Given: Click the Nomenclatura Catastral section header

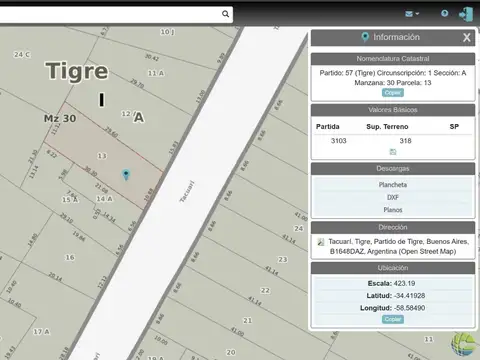Looking at the screenshot, I should click(393, 59).
